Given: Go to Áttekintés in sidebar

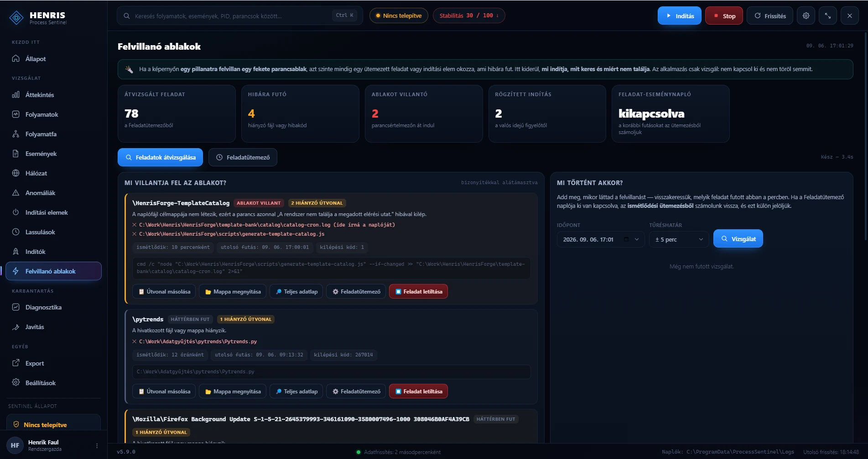Looking at the screenshot, I should click(53, 95).
